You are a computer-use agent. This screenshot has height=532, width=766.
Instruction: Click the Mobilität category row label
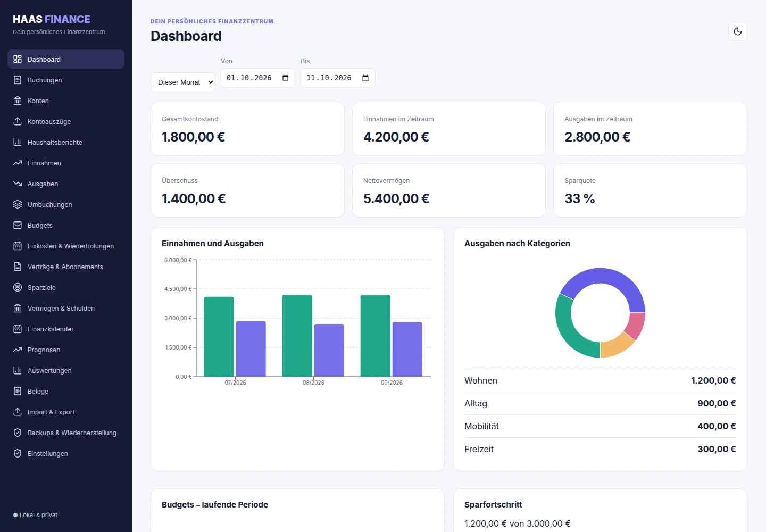tap(481, 426)
